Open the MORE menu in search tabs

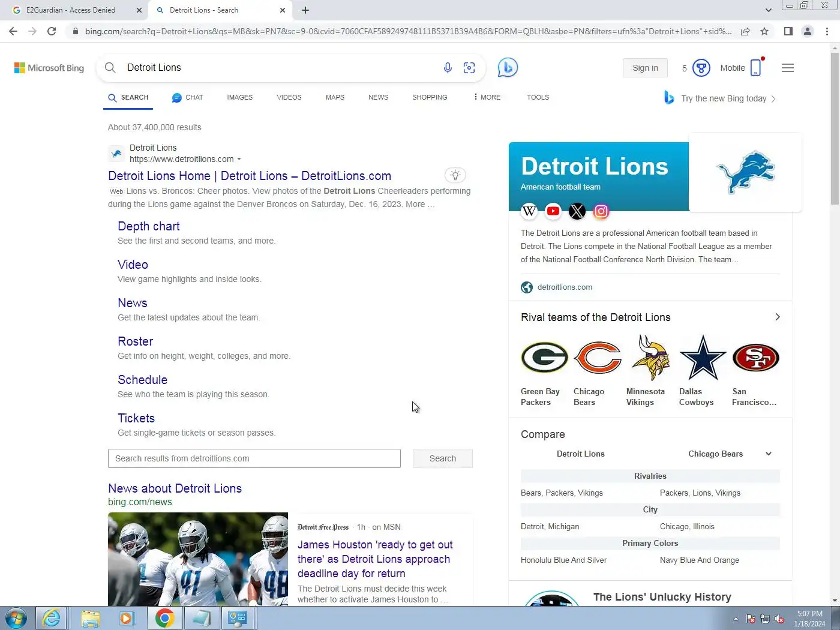click(487, 97)
